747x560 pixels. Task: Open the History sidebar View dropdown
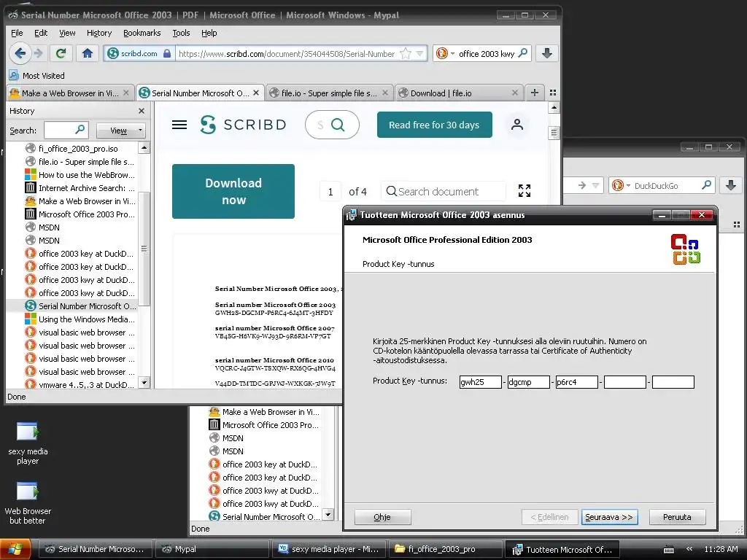click(x=120, y=130)
